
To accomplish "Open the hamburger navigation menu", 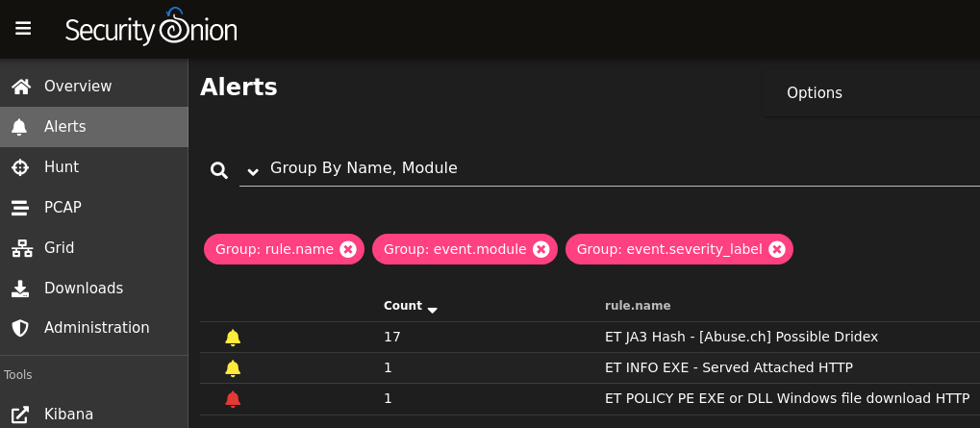I will coord(23,29).
